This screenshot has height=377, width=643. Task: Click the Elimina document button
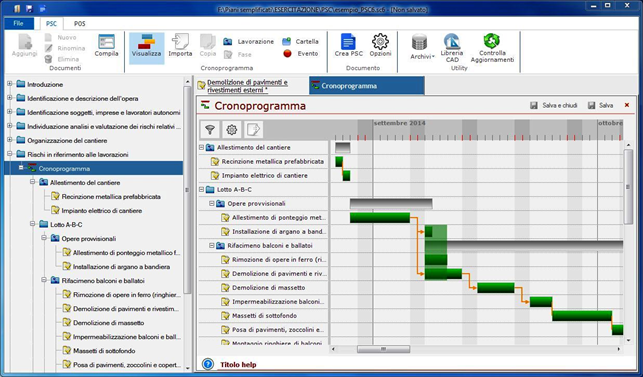coord(62,59)
